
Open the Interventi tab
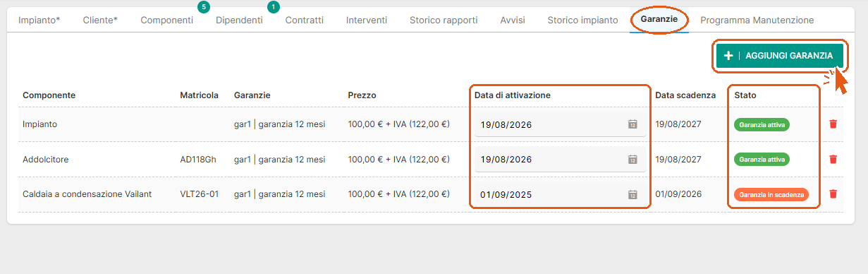tap(367, 20)
